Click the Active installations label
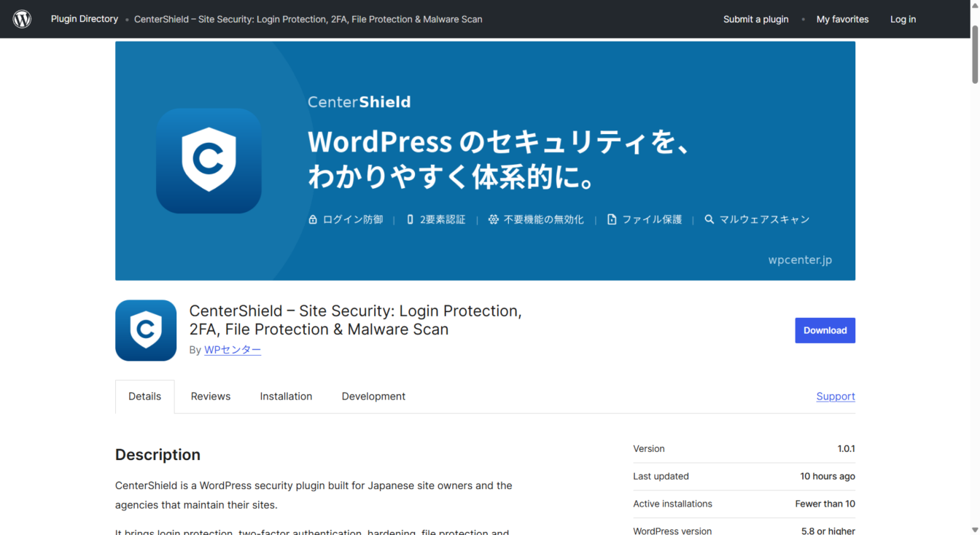 (672, 504)
